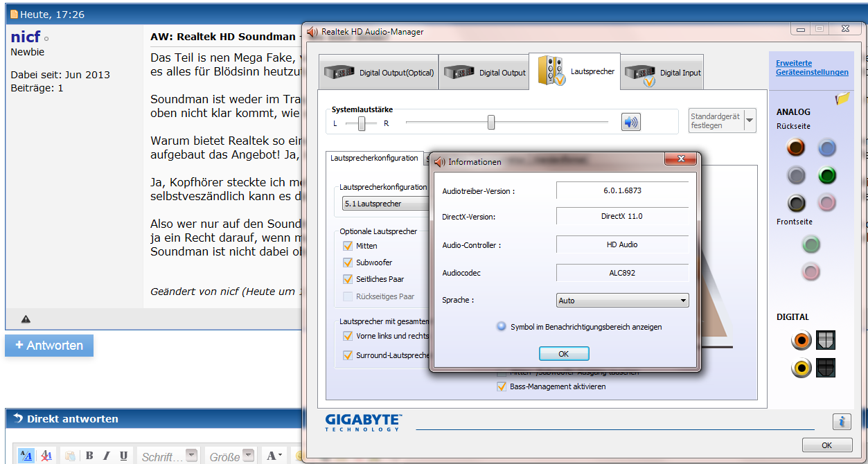Select the pink rear-panel analog jack
The height and width of the screenshot is (464, 868).
[826, 203]
